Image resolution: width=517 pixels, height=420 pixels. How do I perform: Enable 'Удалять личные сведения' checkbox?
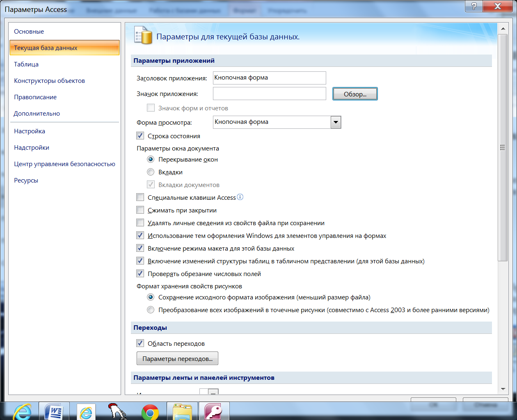[140, 223]
